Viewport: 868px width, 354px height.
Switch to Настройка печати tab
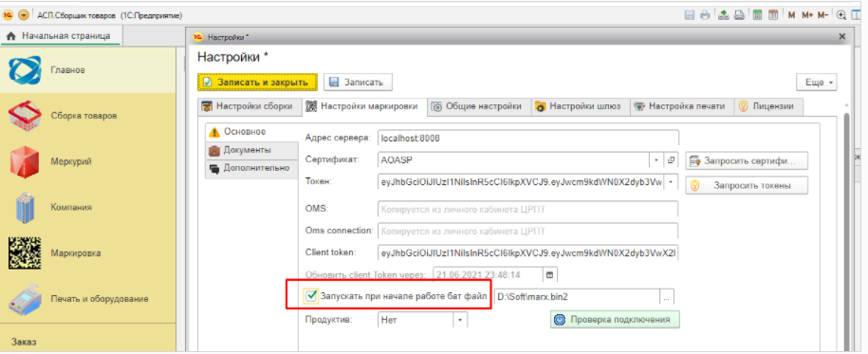681,106
